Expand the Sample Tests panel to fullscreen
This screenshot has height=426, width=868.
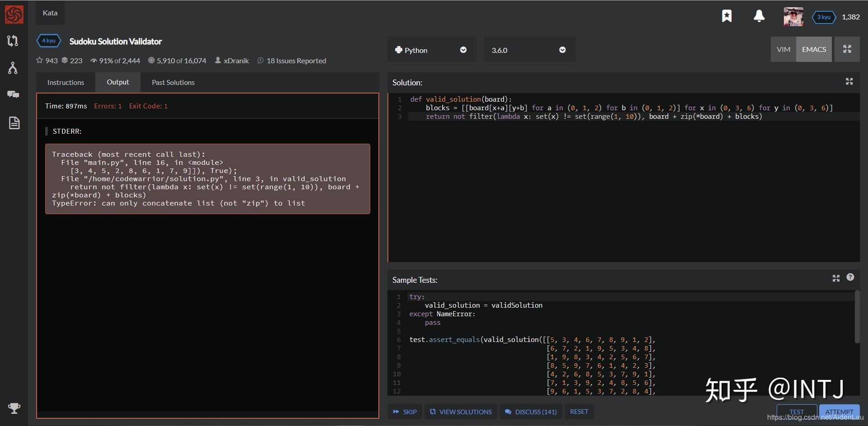pyautogui.click(x=835, y=278)
